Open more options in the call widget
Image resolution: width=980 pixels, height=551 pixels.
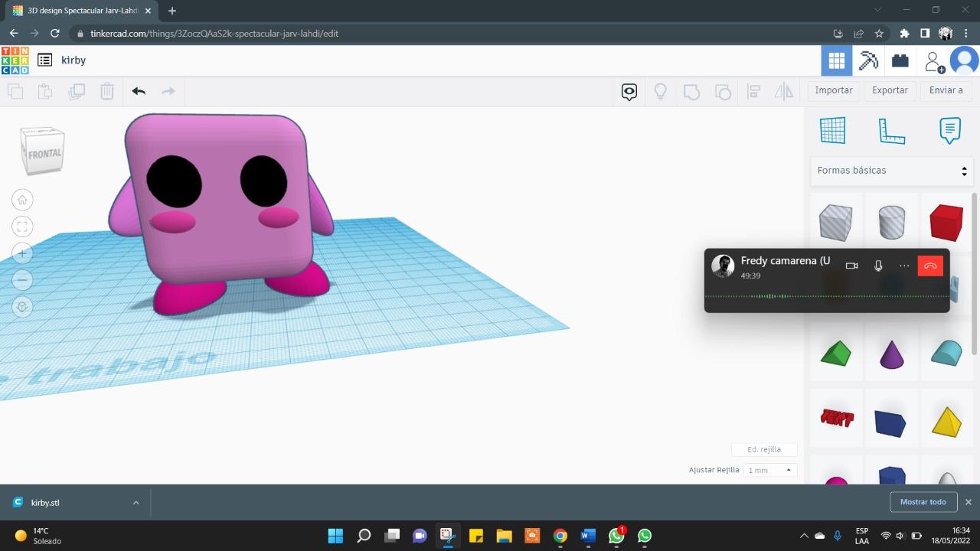click(904, 266)
